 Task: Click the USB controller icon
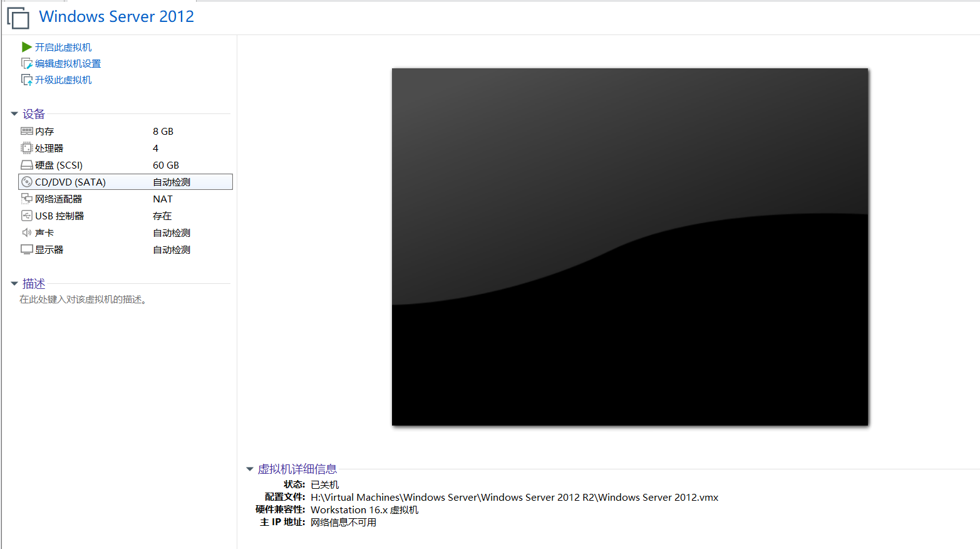click(27, 216)
